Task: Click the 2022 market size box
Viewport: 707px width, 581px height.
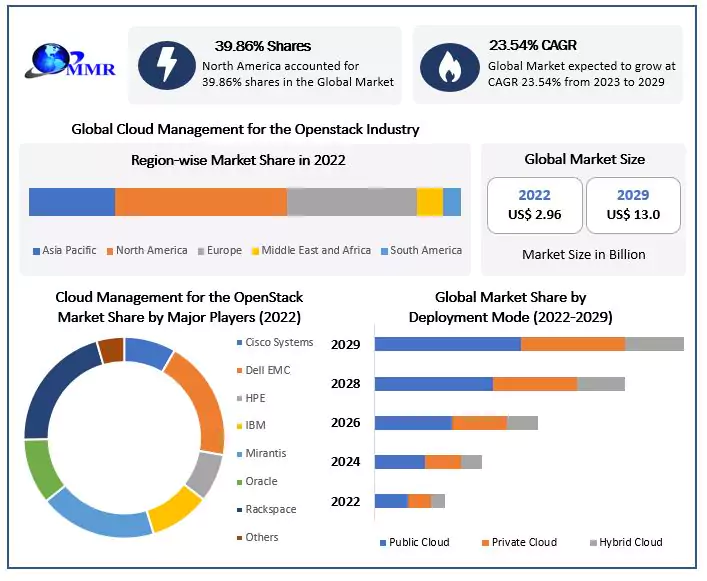Action: click(x=534, y=205)
